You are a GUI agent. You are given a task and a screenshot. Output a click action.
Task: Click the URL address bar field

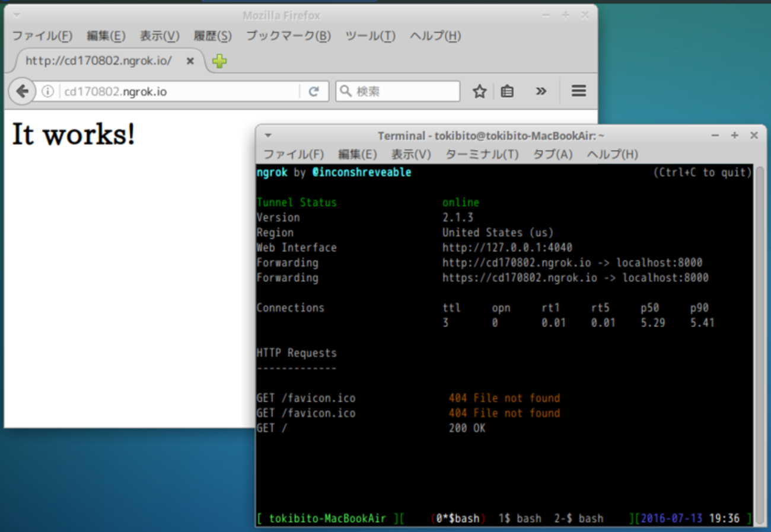click(178, 91)
